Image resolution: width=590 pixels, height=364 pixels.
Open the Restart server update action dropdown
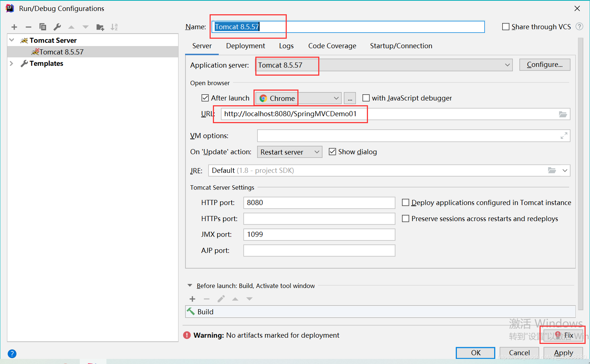pos(290,152)
